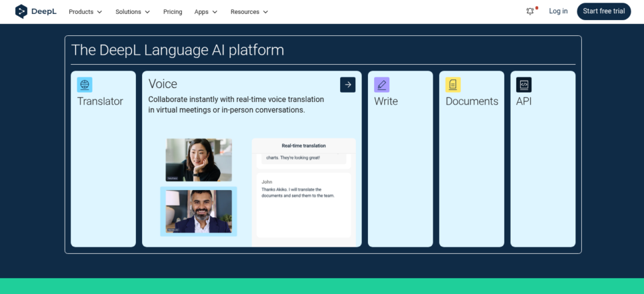This screenshot has width=644, height=294.
Task: Click the Write pencil icon
Action: tap(382, 85)
